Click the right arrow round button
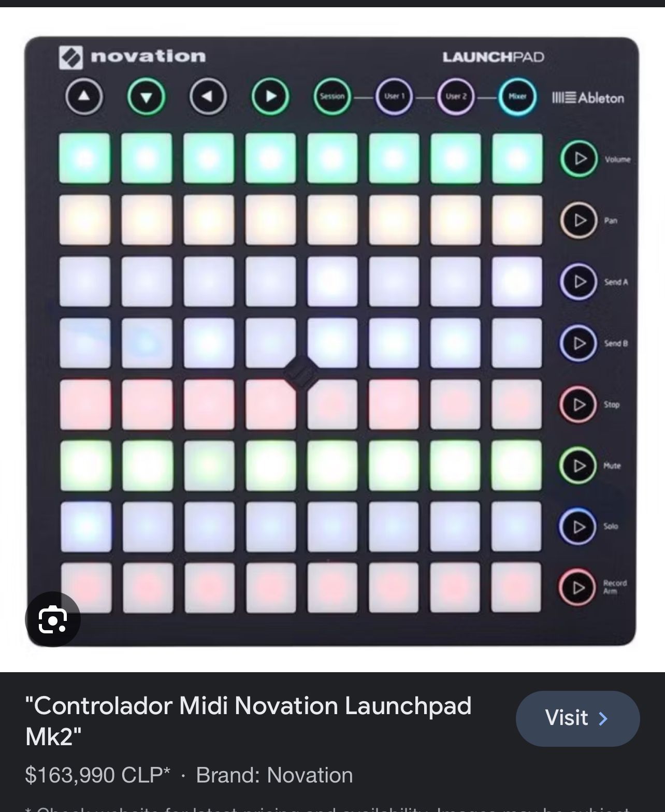 (270, 96)
